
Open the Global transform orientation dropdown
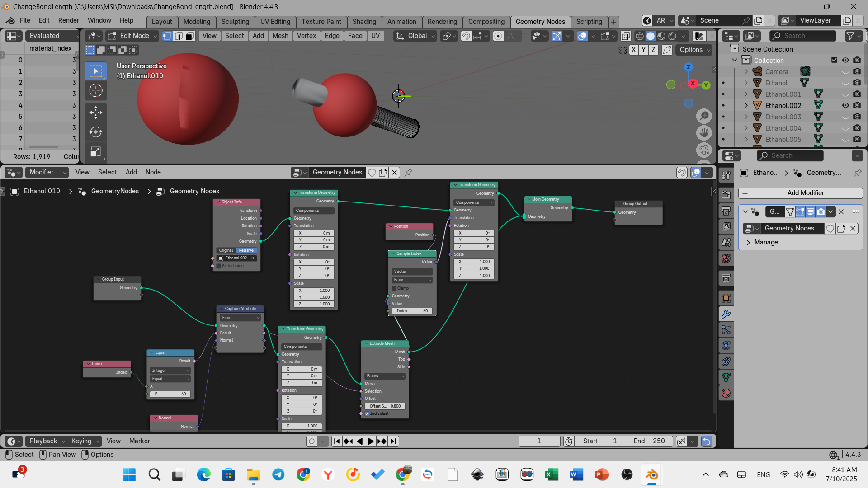(415, 36)
